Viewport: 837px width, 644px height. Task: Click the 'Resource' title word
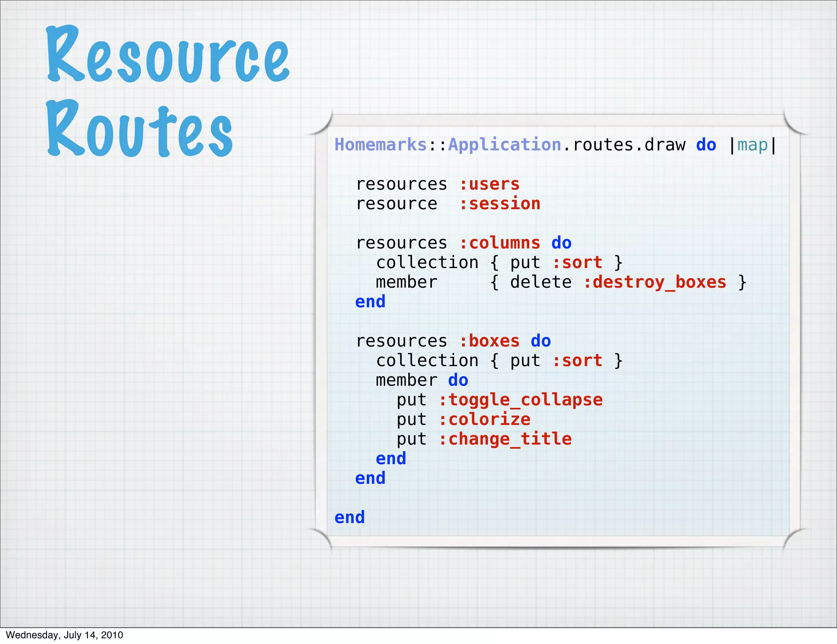coord(168,54)
